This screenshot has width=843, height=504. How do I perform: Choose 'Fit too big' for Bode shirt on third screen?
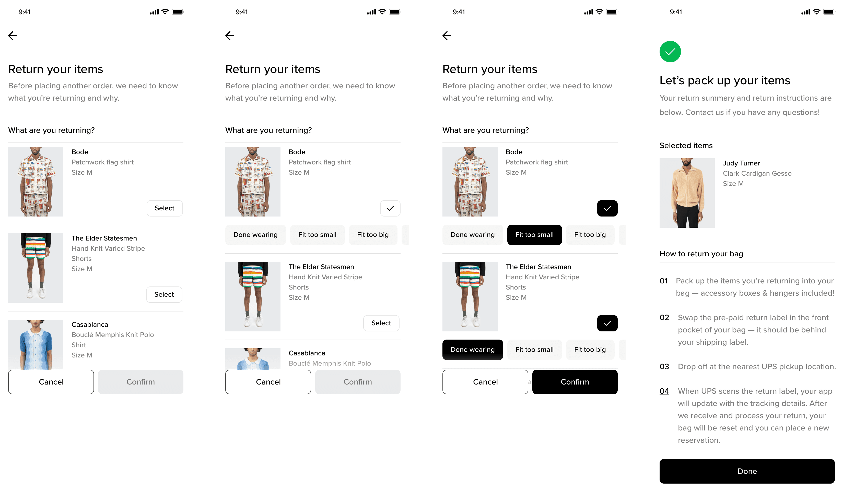pyautogui.click(x=590, y=235)
